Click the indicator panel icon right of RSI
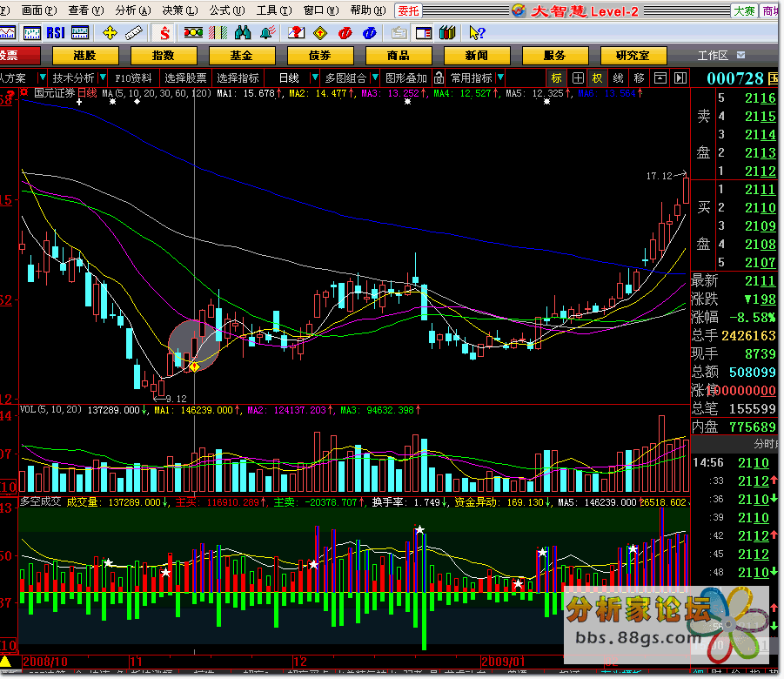784x679 pixels. 80,33
